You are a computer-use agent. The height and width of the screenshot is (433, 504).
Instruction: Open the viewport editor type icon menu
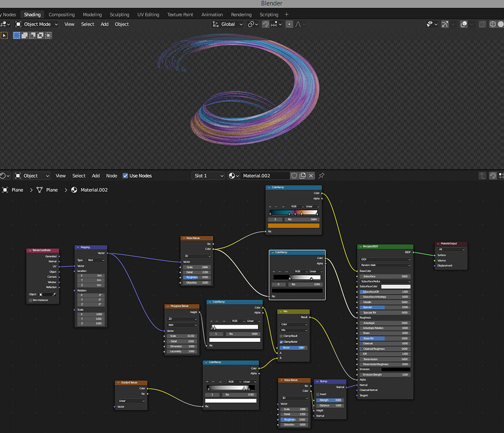[x=5, y=24]
